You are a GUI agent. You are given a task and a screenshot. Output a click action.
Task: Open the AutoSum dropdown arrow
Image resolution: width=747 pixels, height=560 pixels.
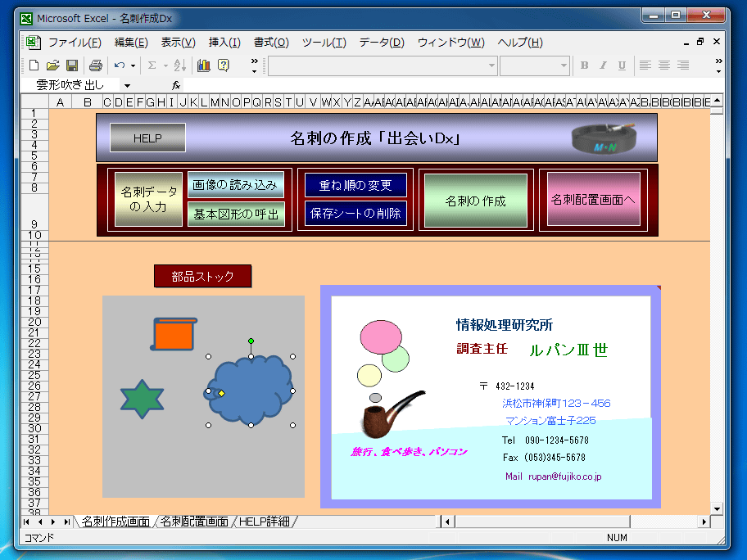[165, 65]
